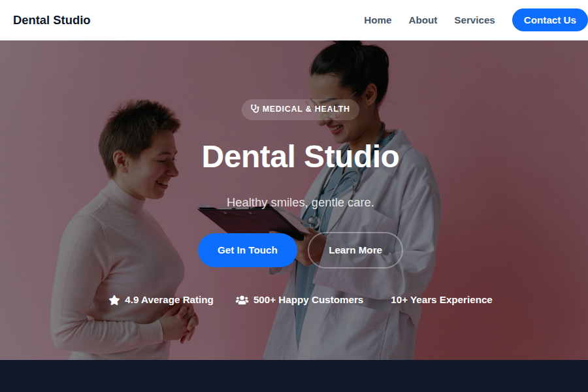The image size is (588, 392).
Task: Click the Dental Studio logo text in the header
Action: [52, 20]
